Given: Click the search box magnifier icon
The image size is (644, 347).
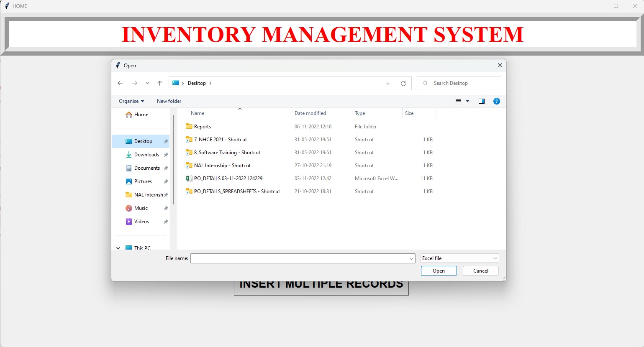Looking at the screenshot, I should pyautogui.click(x=425, y=83).
